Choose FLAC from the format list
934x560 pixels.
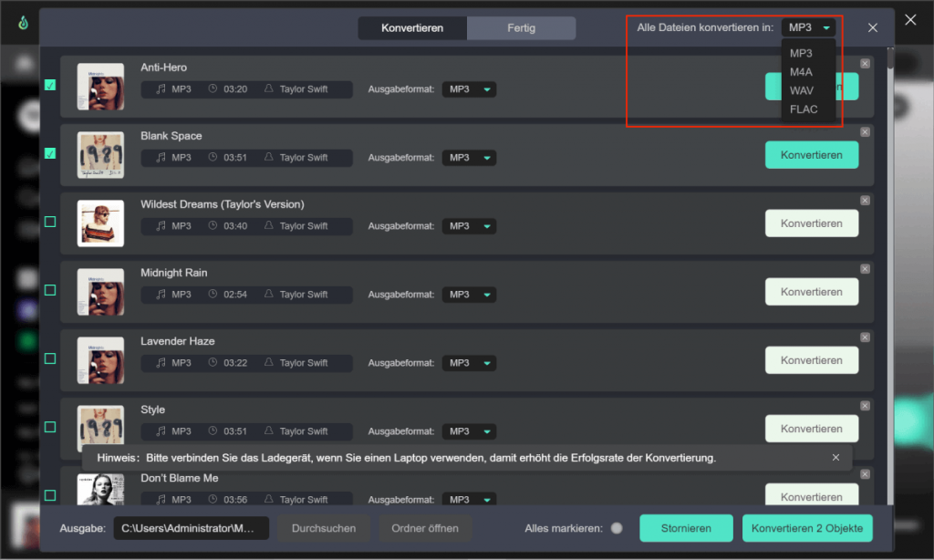(804, 109)
